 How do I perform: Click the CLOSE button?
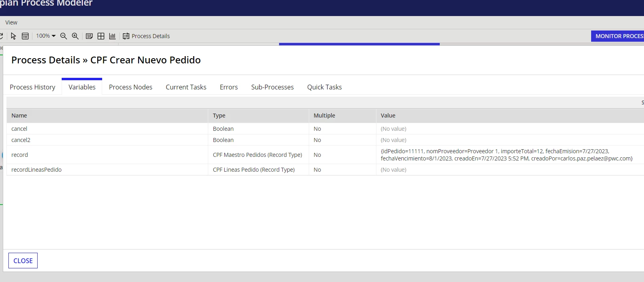(x=23, y=261)
